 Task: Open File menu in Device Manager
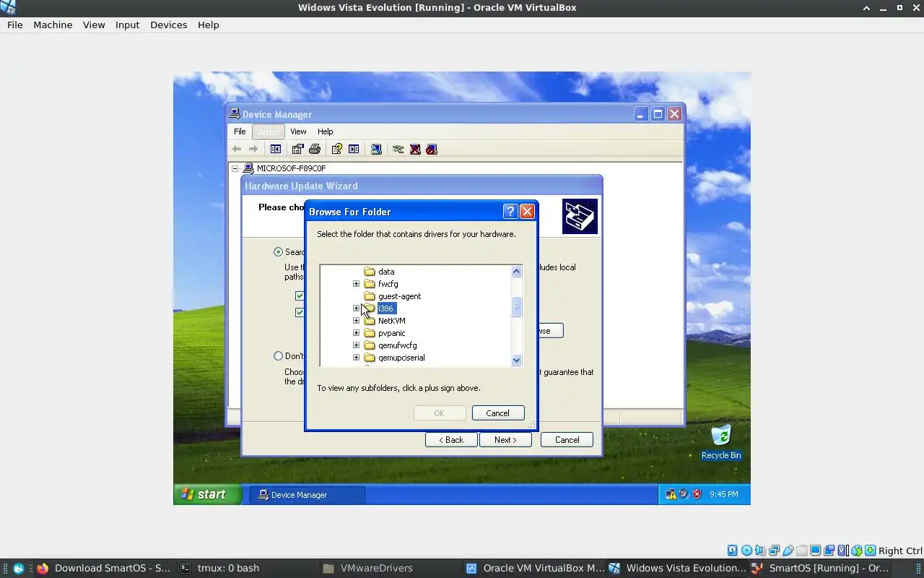[x=240, y=131]
